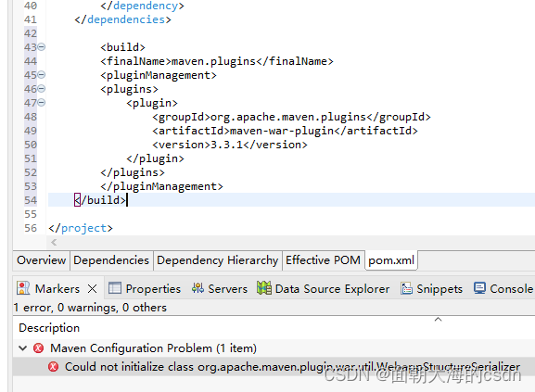Show the Effective POM tab
Screen dimensions: 535x392
click(323, 260)
